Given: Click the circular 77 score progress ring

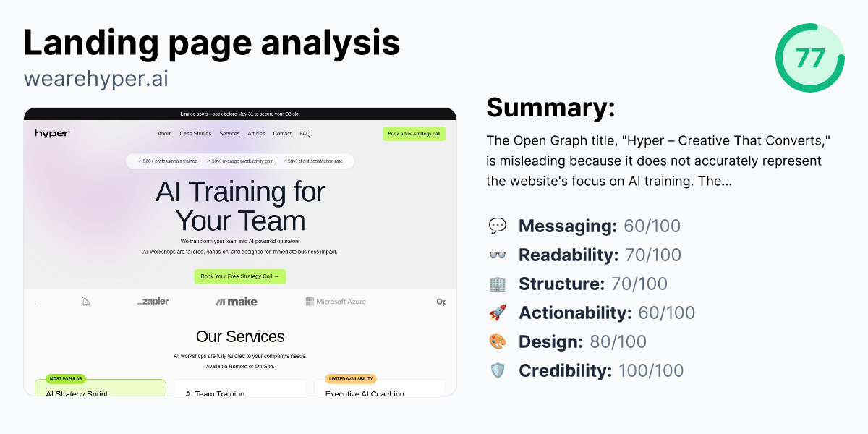Looking at the screenshot, I should click(809, 57).
